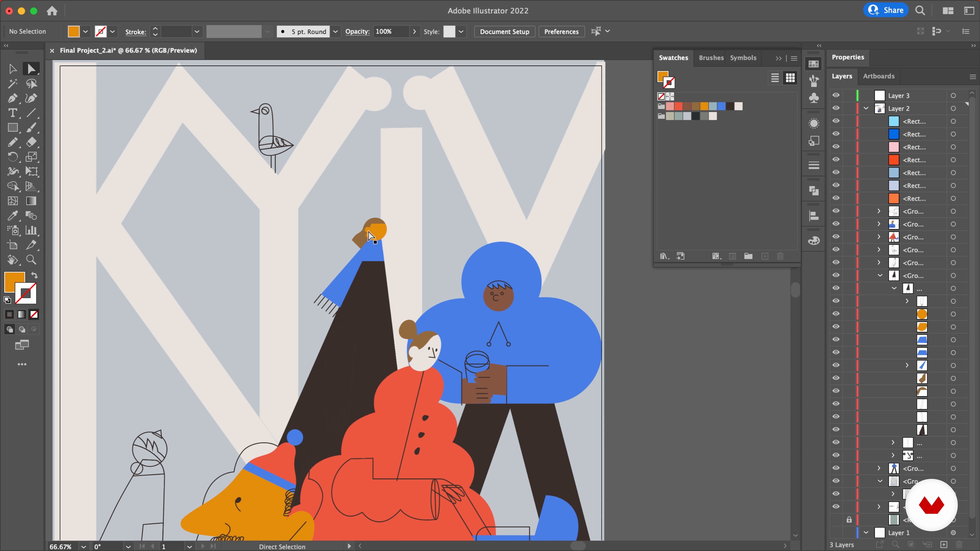Select the Artboard tool
The width and height of the screenshot is (980, 551).
point(13,245)
